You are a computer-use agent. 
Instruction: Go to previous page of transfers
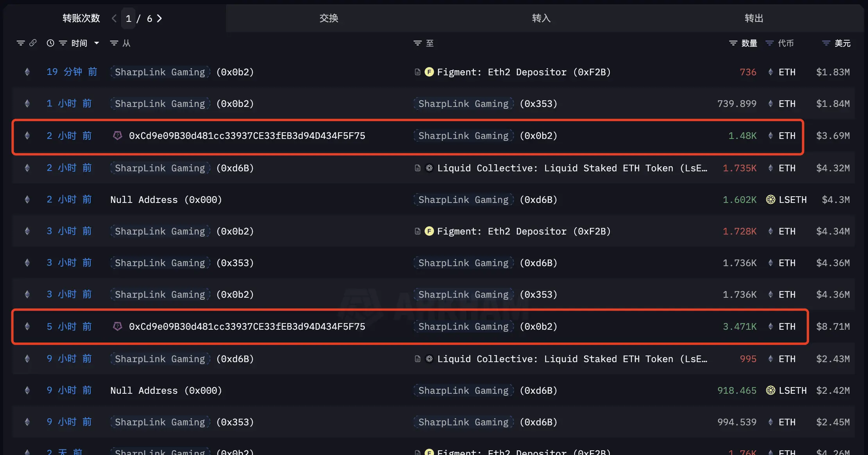pyautogui.click(x=114, y=18)
